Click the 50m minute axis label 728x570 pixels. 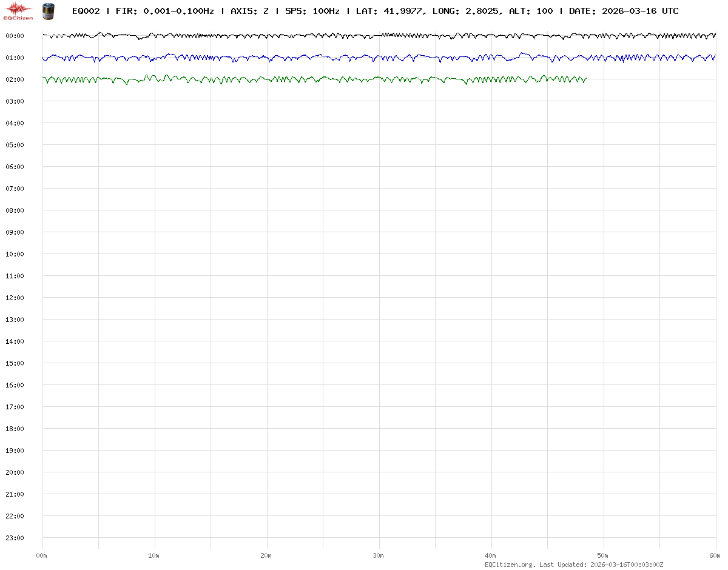pyautogui.click(x=603, y=555)
